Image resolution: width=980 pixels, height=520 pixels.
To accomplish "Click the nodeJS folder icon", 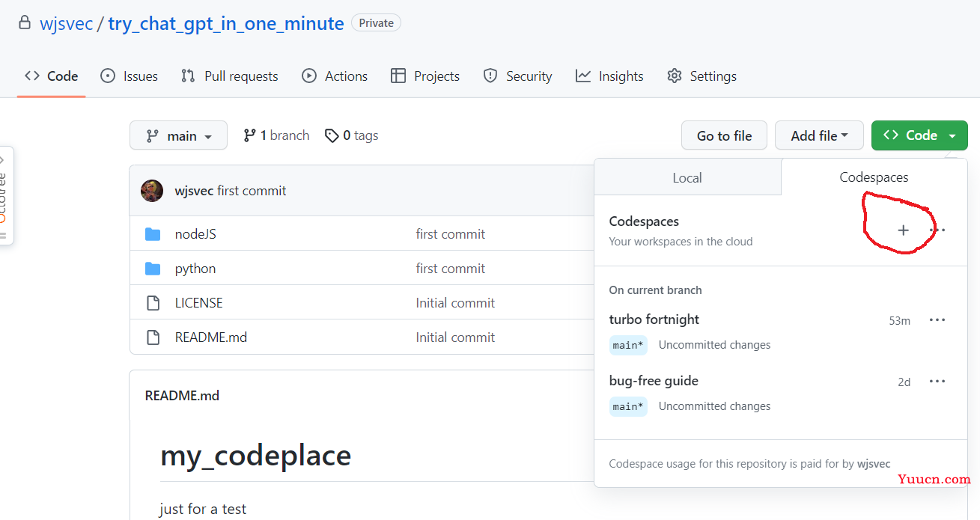I will 153,234.
